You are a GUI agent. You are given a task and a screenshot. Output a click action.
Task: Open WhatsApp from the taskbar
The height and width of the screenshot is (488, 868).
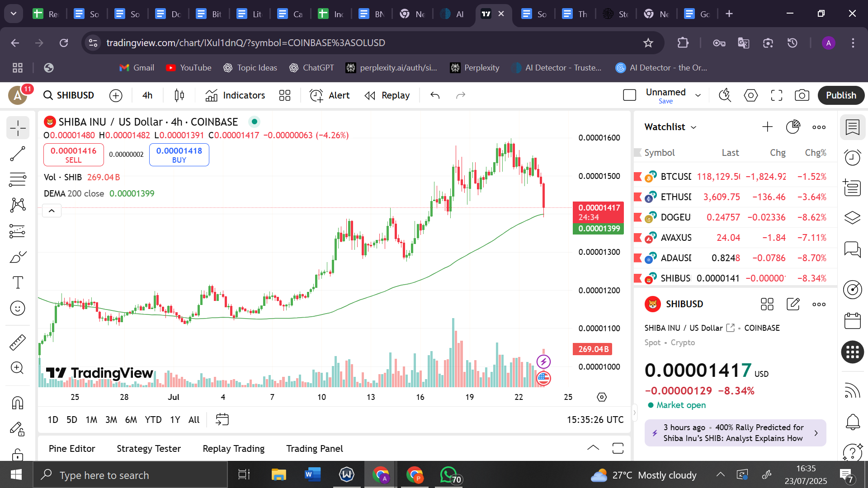449,475
